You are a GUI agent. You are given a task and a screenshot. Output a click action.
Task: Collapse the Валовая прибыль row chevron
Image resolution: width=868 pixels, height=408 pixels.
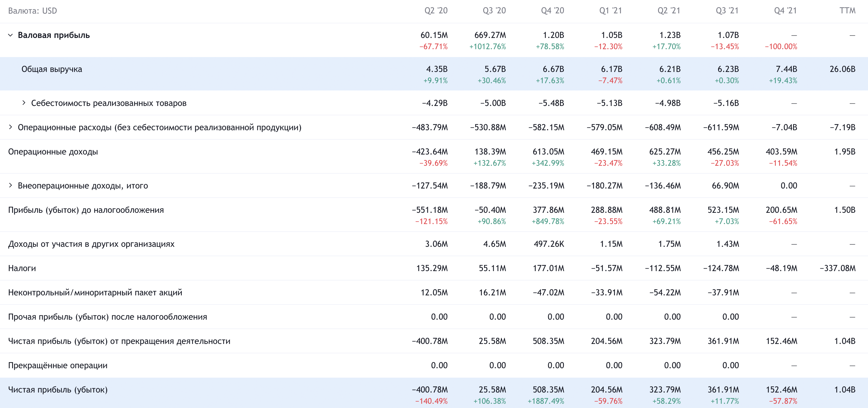(x=10, y=35)
